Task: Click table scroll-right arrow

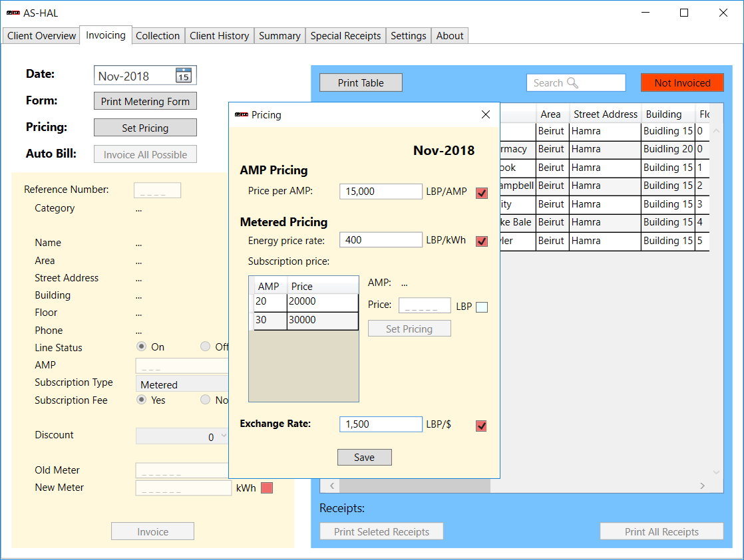Action: 702,486
